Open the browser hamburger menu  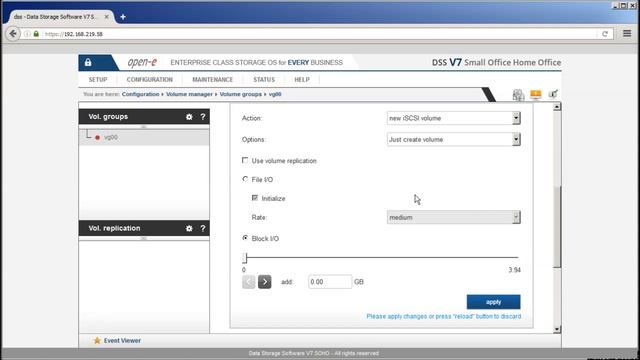coord(627,33)
